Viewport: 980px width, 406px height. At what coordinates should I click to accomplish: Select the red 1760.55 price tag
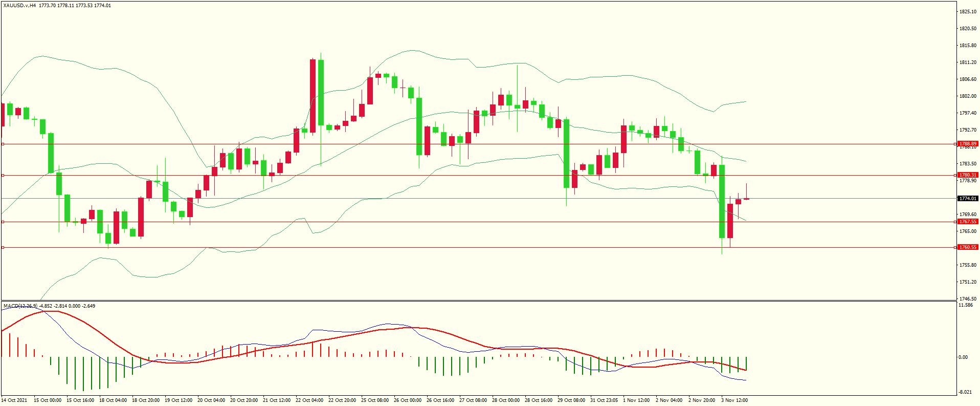[x=967, y=247]
